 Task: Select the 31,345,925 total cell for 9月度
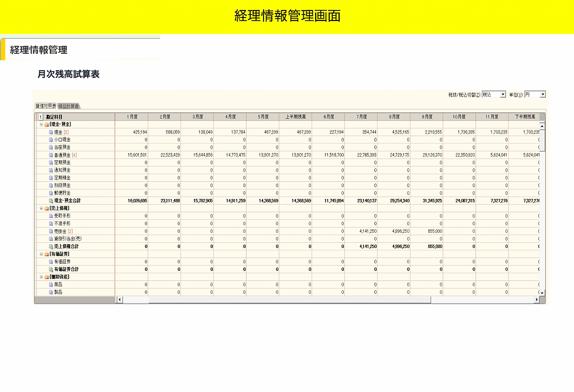tap(426, 201)
